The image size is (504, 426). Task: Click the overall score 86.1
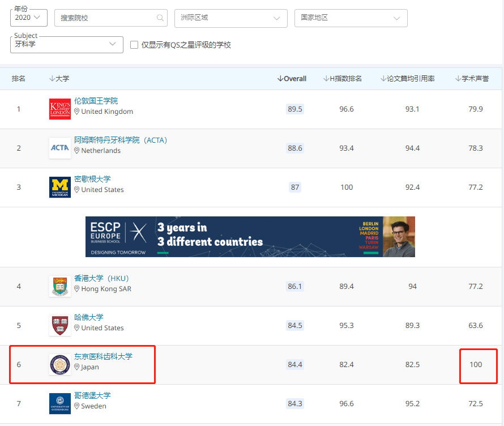[x=294, y=286]
